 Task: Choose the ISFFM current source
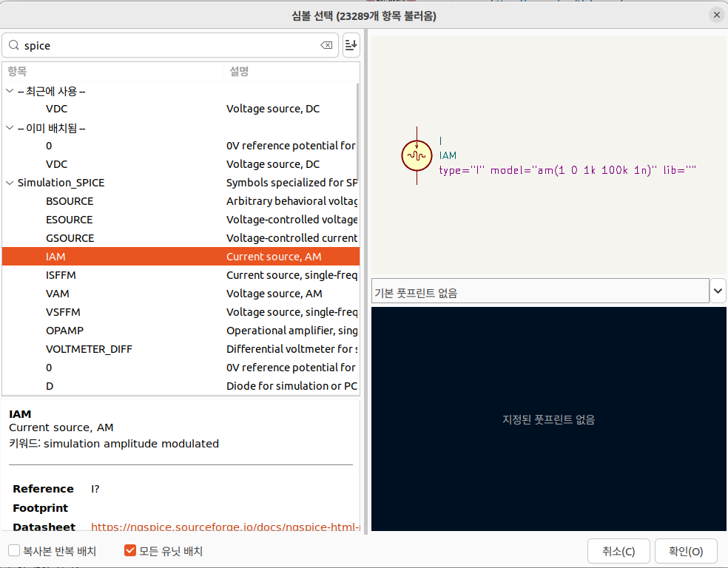coord(61,275)
